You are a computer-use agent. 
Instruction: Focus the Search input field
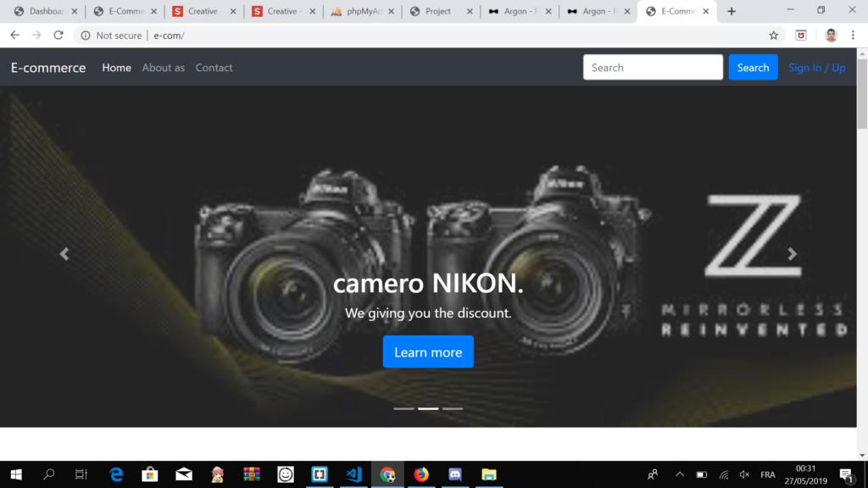pyautogui.click(x=653, y=67)
